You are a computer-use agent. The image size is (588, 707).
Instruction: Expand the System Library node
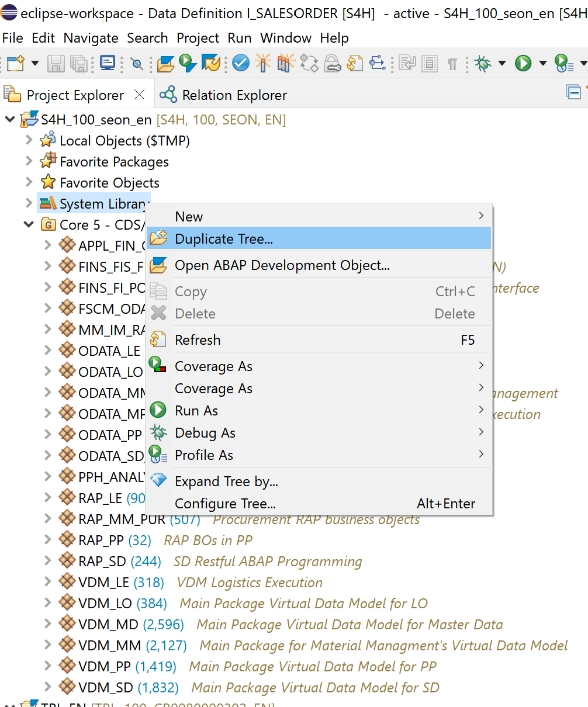(x=29, y=203)
